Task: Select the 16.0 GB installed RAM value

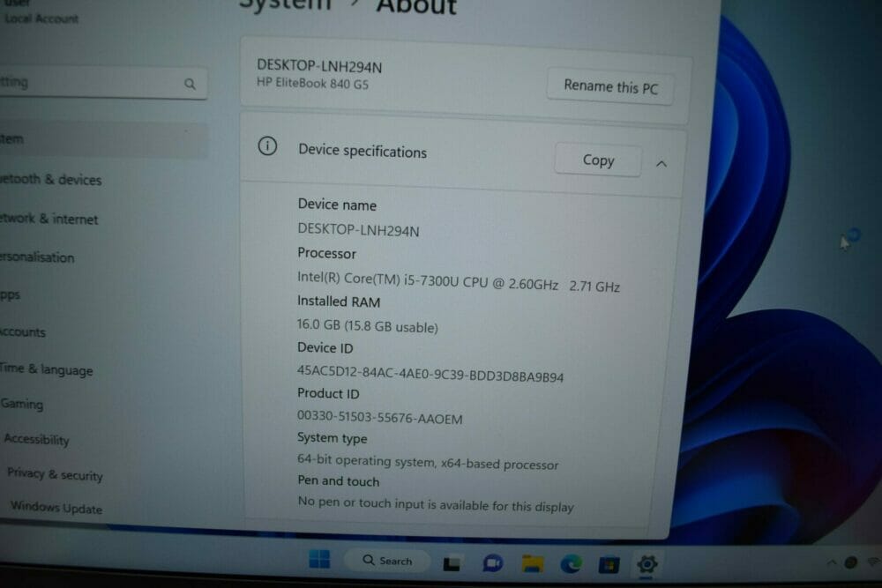Action: pyautogui.click(x=367, y=325)
